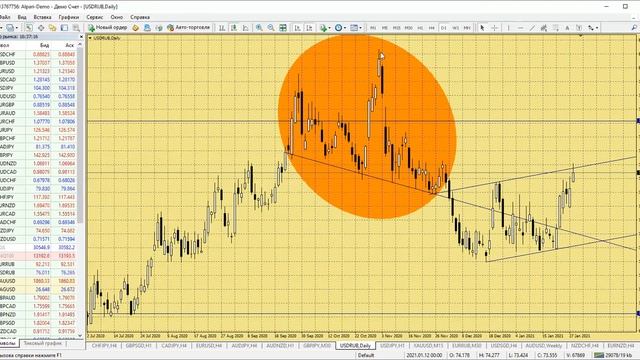This screenshot has height=360, width=640.
Task: Switch to the USDJPY,H1 chart tab
Action: pos(392,346)
